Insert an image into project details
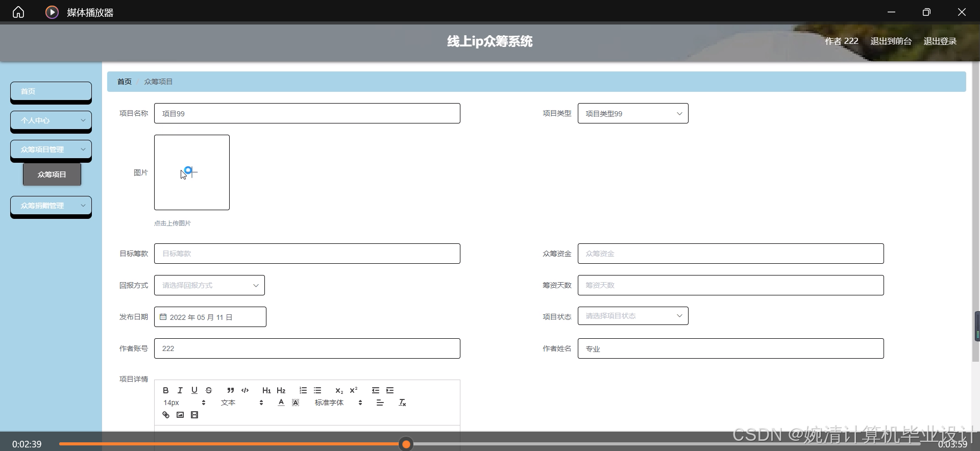 tap(180, 415)
